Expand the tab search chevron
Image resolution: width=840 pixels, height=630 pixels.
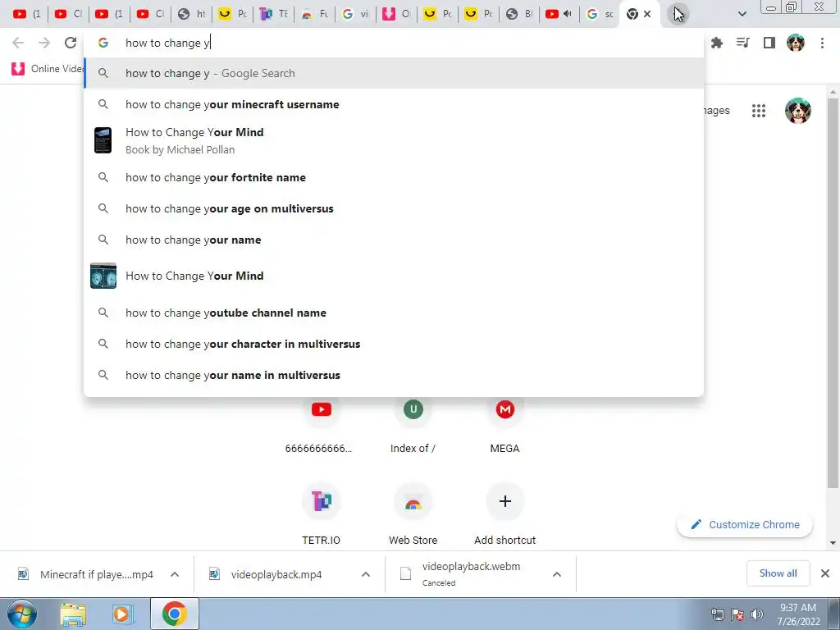742,14
